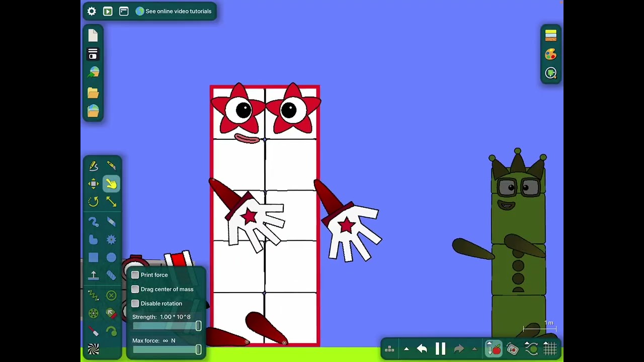The width and height of the screenshot is (644, 362).
Task: Select the Scale tool
Action: click(111, 202)
